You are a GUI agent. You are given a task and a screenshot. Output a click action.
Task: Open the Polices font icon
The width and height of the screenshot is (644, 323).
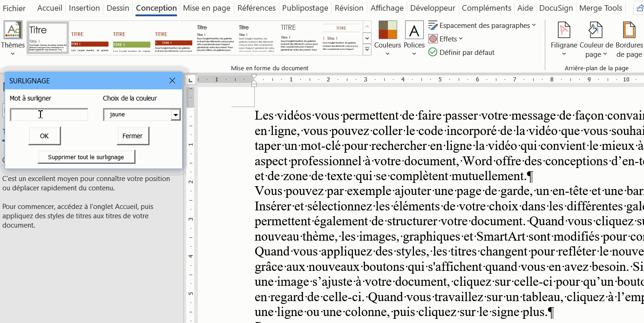coord(414,30)
